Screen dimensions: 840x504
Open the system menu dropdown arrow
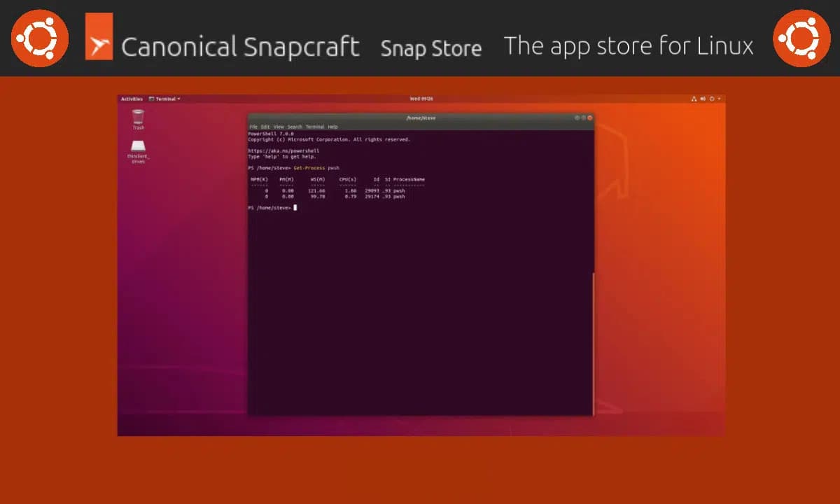click(x=719, y=99)
